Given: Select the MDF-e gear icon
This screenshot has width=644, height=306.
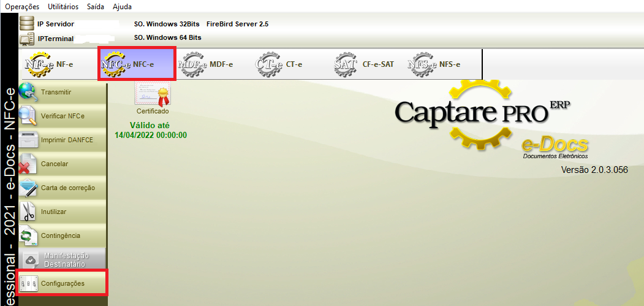Looking at the screenshot, I should (192, 64).
